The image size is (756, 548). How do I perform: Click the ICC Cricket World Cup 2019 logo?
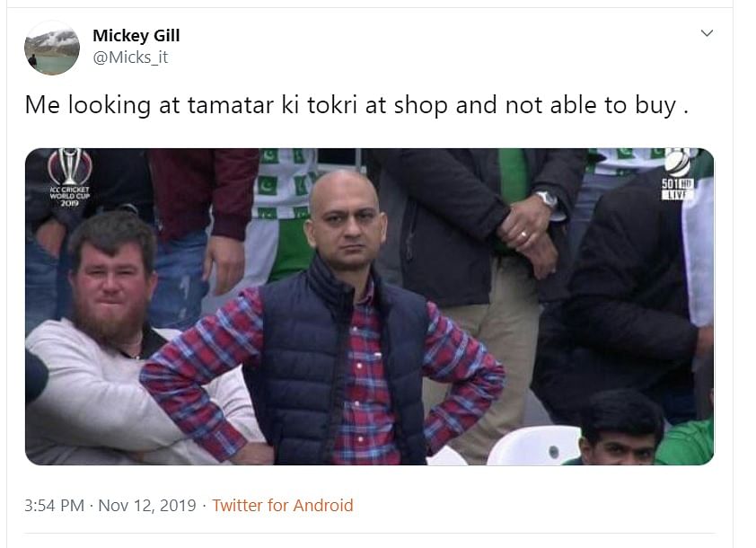70,177
